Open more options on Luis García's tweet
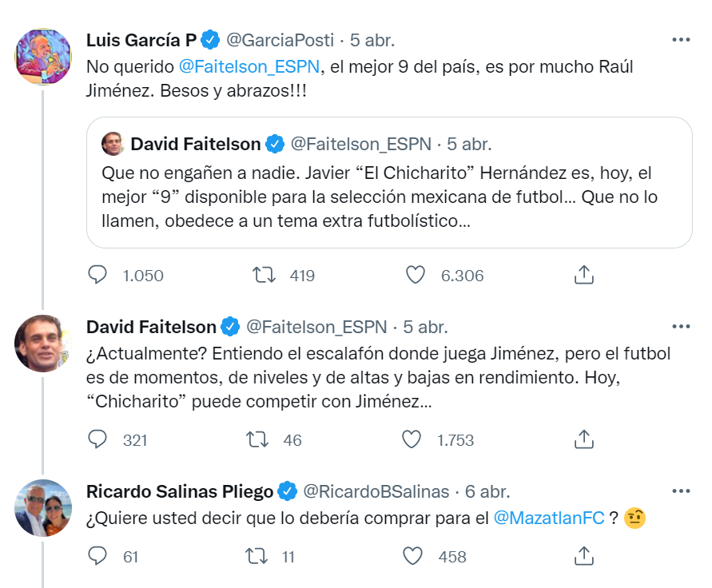The image size is (712, 588). (680, 40)
